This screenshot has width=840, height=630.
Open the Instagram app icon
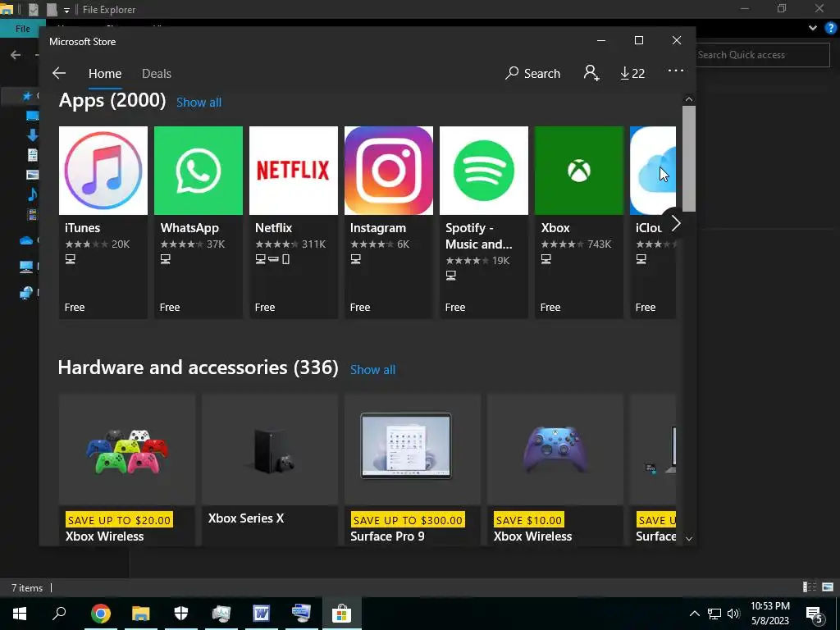(388, 171)
